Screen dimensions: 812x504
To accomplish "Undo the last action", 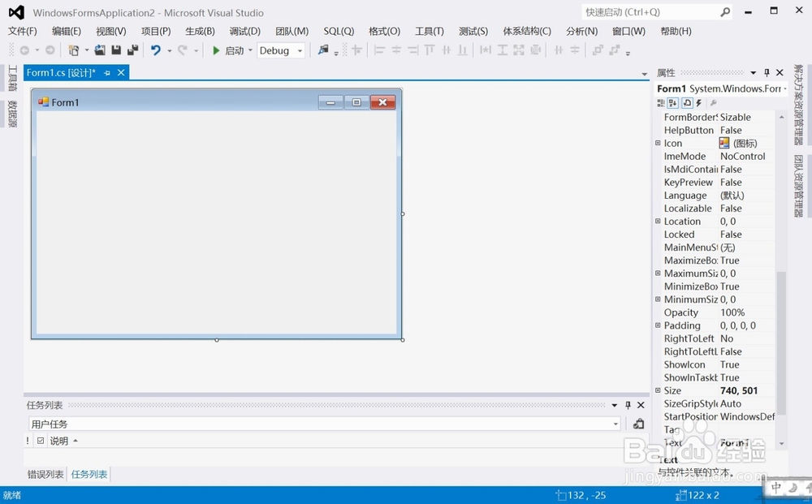I will click(x=155, y=50).
